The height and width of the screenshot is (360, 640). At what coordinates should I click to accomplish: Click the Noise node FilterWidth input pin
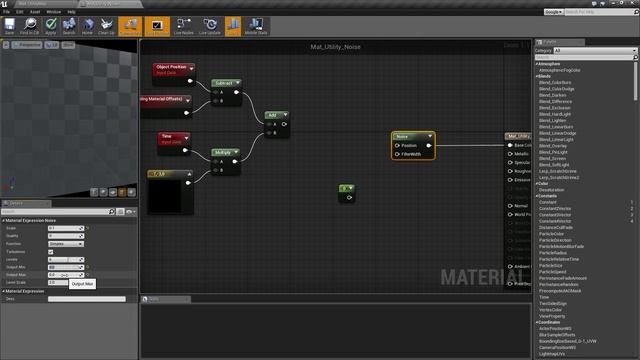click(397, 154)
